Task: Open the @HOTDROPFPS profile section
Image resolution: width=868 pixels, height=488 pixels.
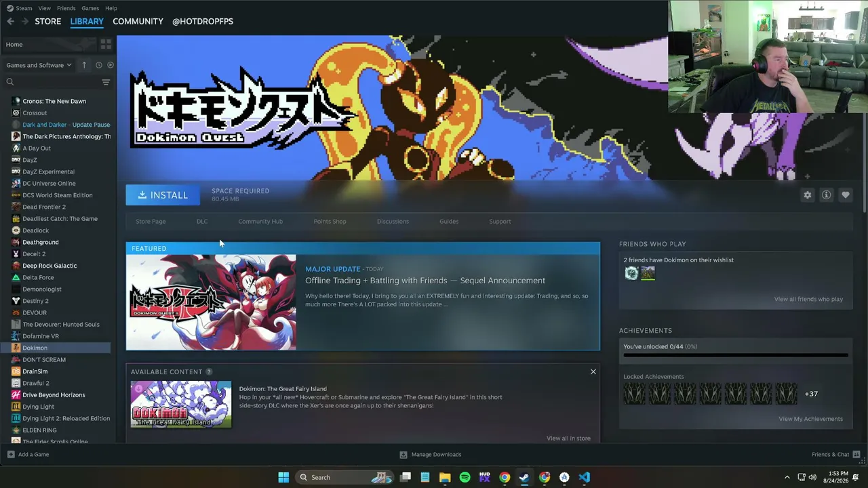Action: [x=203, y=21]
